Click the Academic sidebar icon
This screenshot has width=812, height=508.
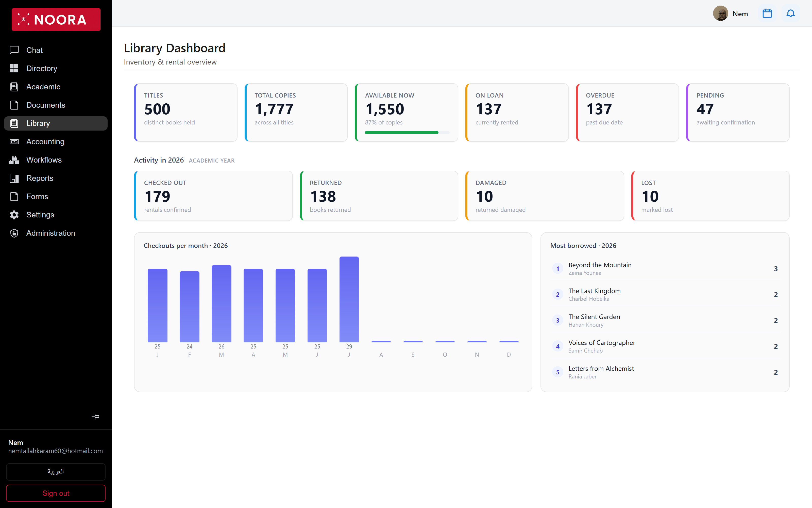pos(14,87)
